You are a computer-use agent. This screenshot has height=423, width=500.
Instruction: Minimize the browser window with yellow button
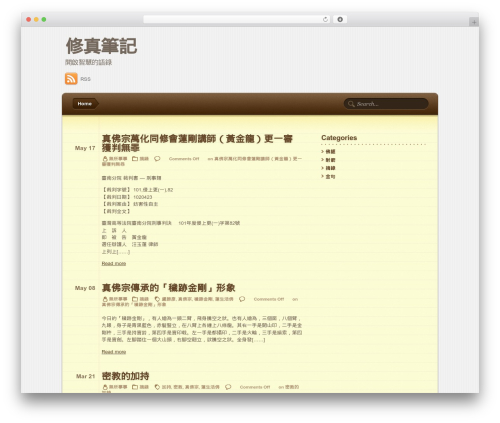click(x=36, y=20)
